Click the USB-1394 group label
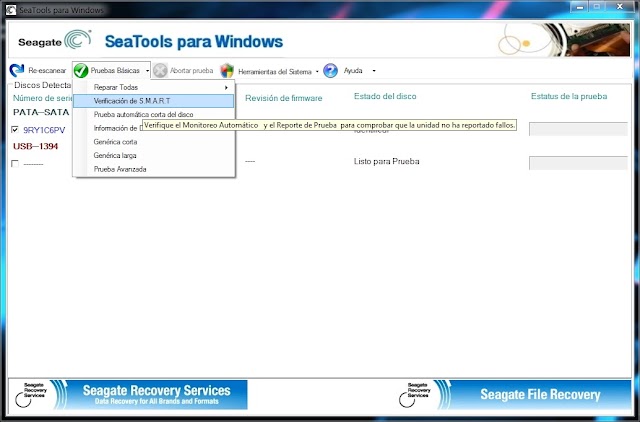Screen dimensions: 640x422 36,146
